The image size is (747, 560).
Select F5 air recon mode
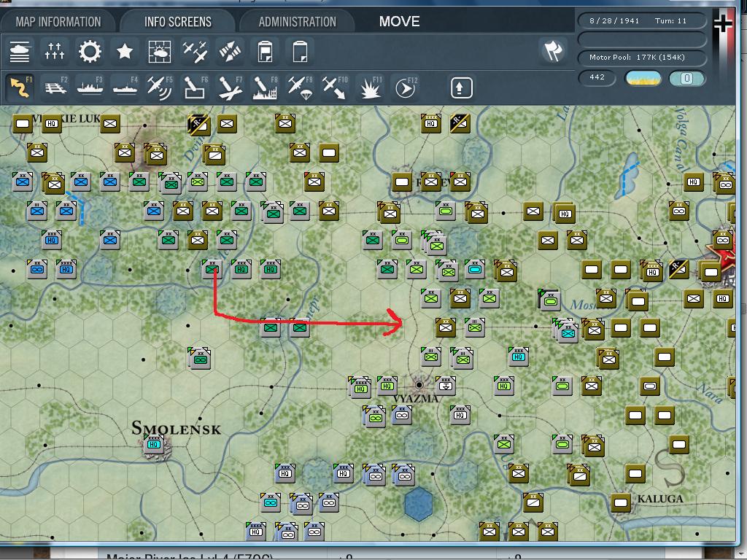click(x=160, y=87)
